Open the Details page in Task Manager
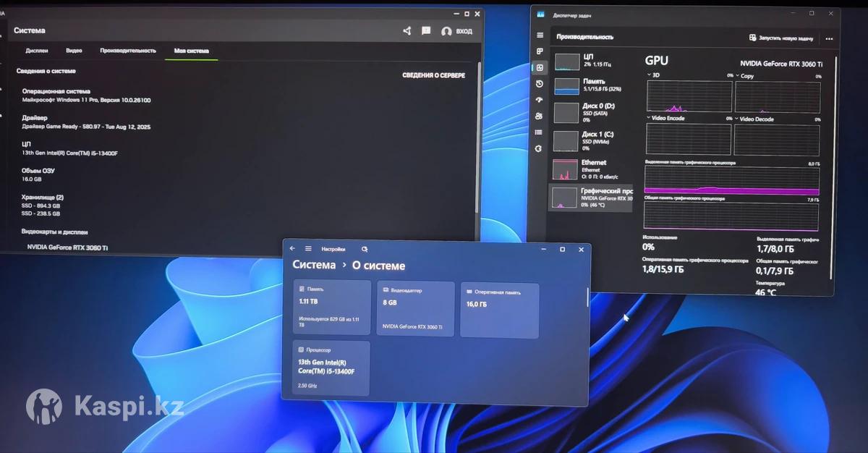Viewport: 868px width, 453px height. pos(539,132)
